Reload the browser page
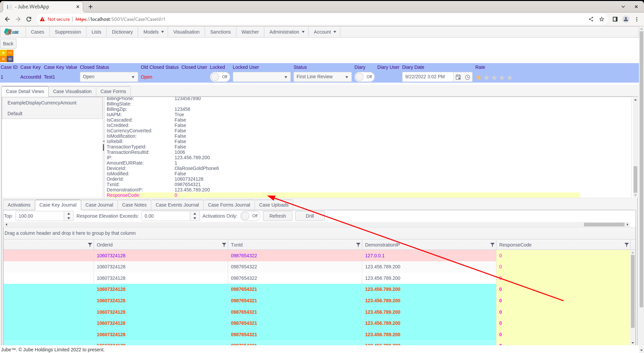The width and height of the screenshot is (644, 353). click(x=29, y=19)
